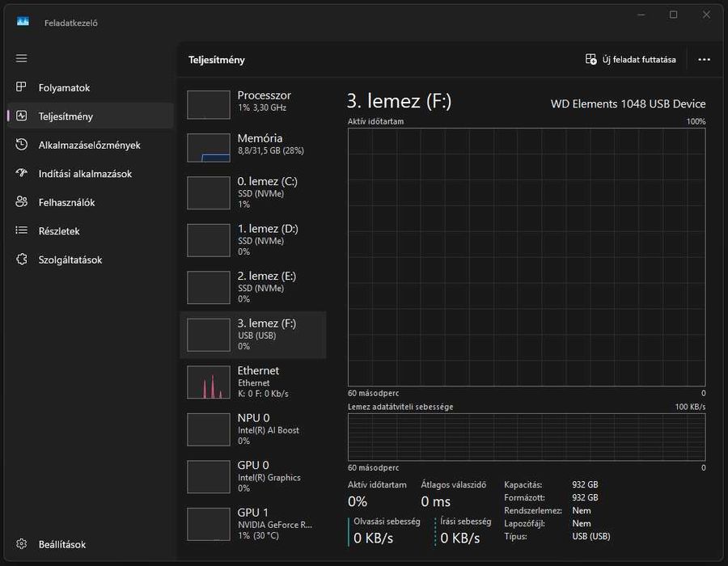Open the Alkalmazáselőzmények history icon

(x=21, y=144)
